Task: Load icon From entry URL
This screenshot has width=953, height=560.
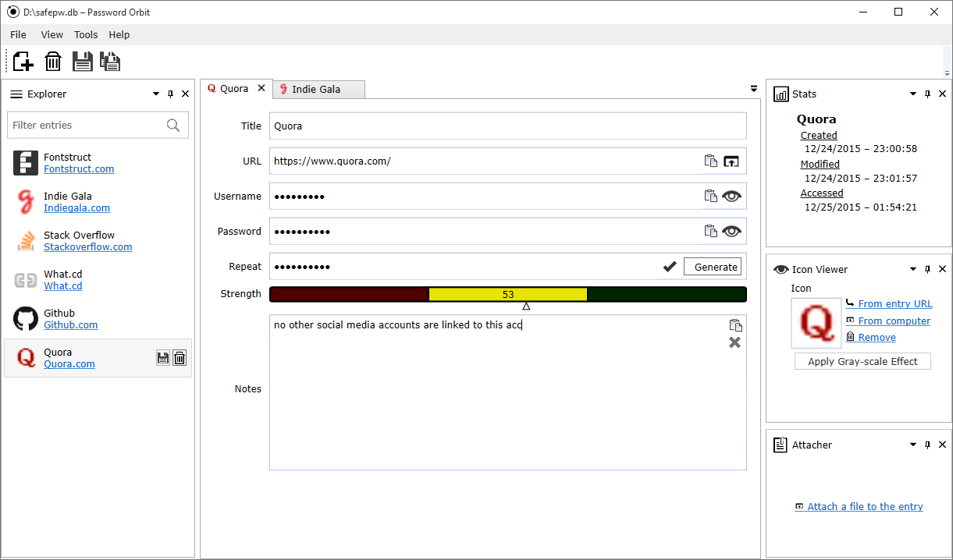Action: [x=895, y=304]
